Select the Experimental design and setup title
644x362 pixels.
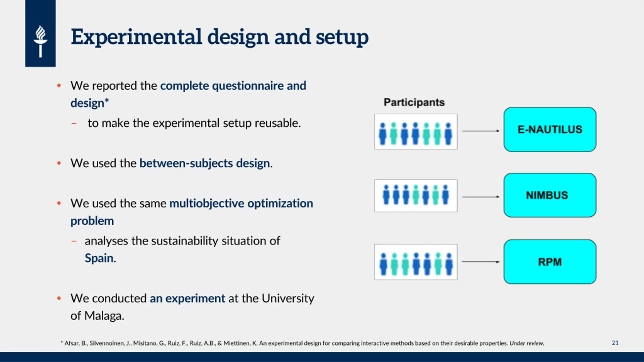[220, 37]
